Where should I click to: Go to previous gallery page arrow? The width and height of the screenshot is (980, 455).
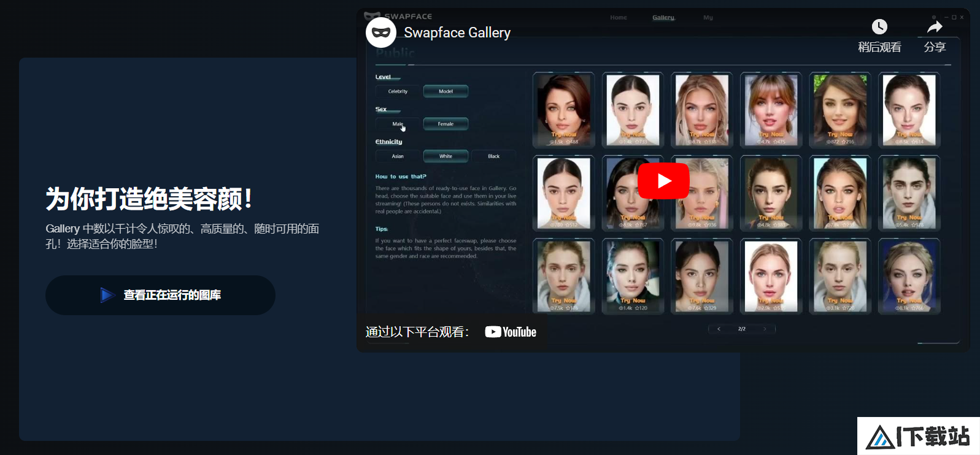[x=719, y=329]
